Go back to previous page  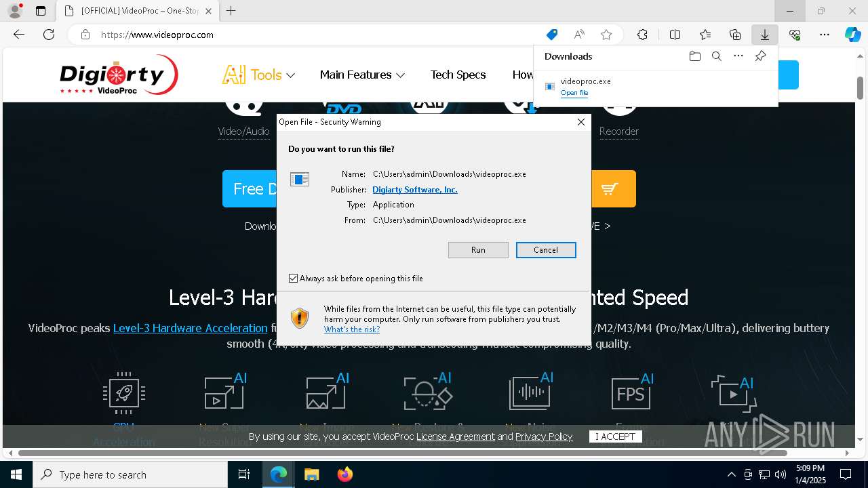[19, 35]
